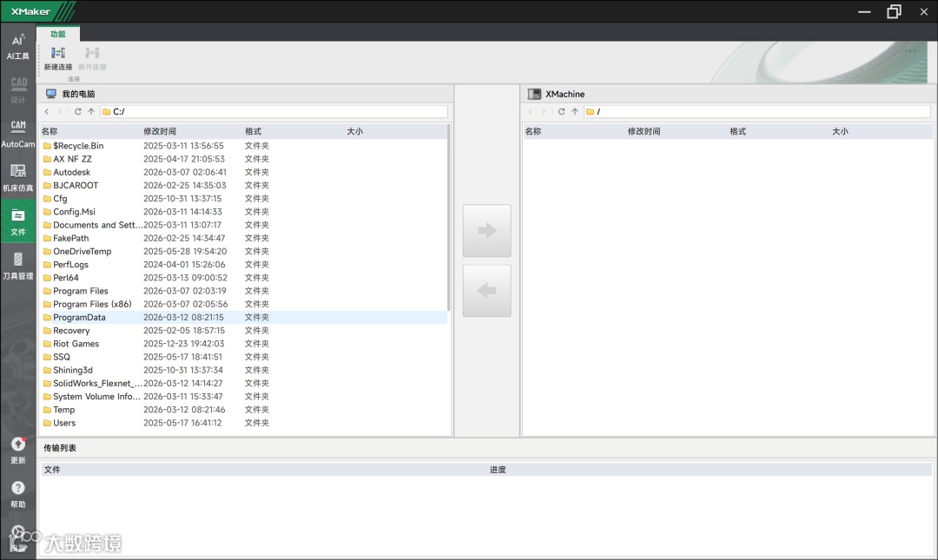Open the 刀具管理 sidebar module

point(18,267)
